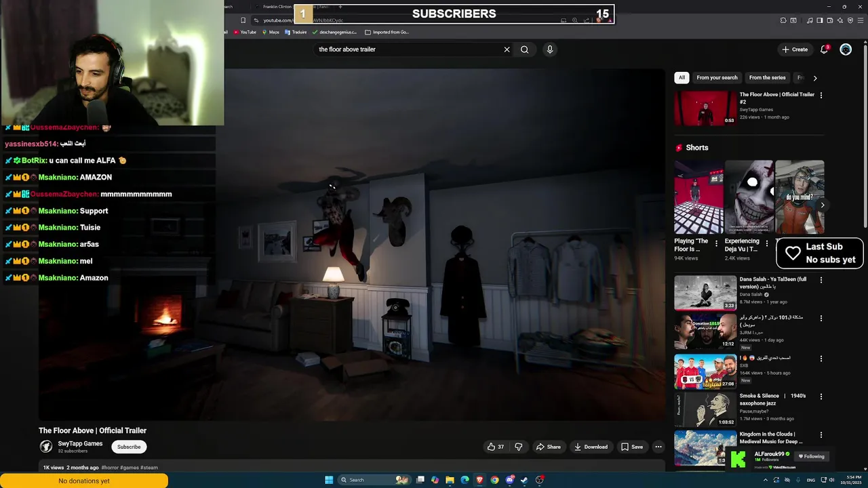Open Smoke & Silence jazz video title
This screenshot has height=488, width=868.
click(x=773, y=399)
